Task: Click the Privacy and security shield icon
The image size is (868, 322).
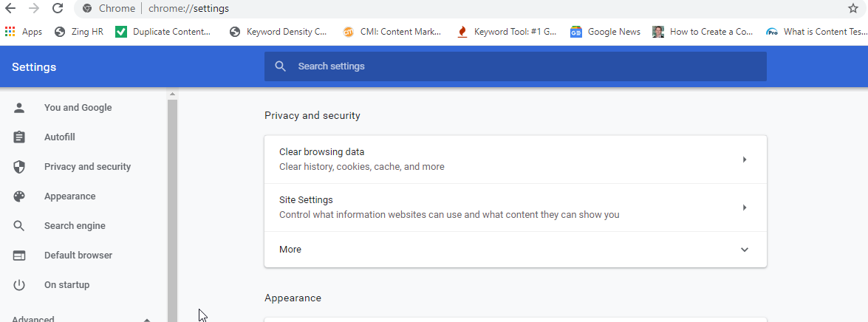Action: 19,167
